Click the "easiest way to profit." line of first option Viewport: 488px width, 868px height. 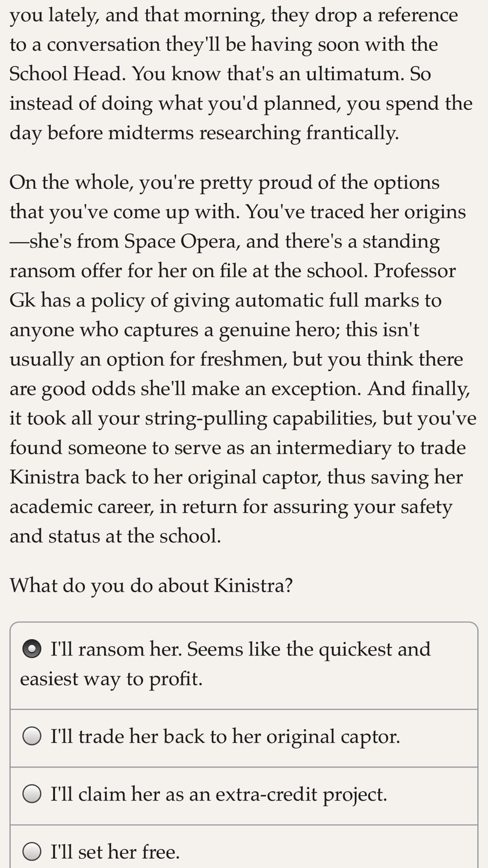[111, 679]
